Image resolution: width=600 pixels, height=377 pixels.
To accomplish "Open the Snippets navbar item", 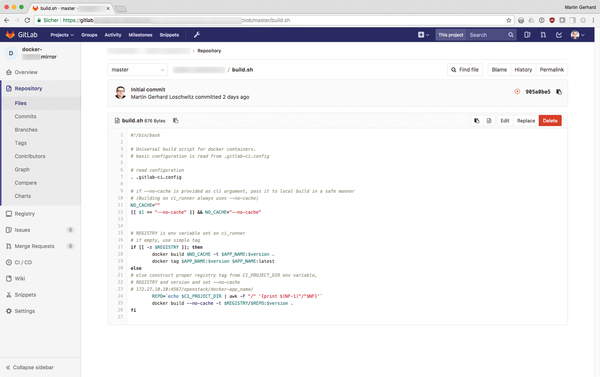I will (169, 35).
